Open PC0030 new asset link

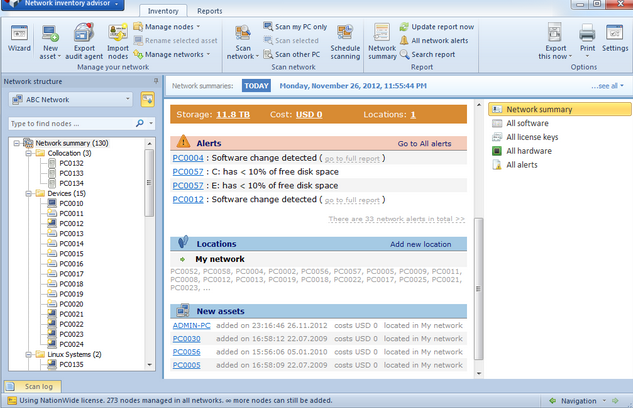(x=187, y=339)
